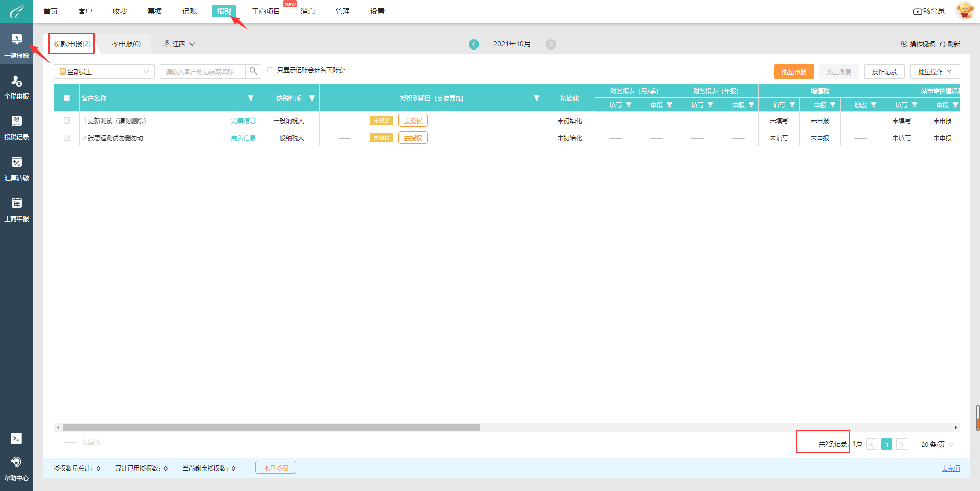Filter 增值税 填写 column
This screenshot has width=980, height=491.
(x=792, y=105)
